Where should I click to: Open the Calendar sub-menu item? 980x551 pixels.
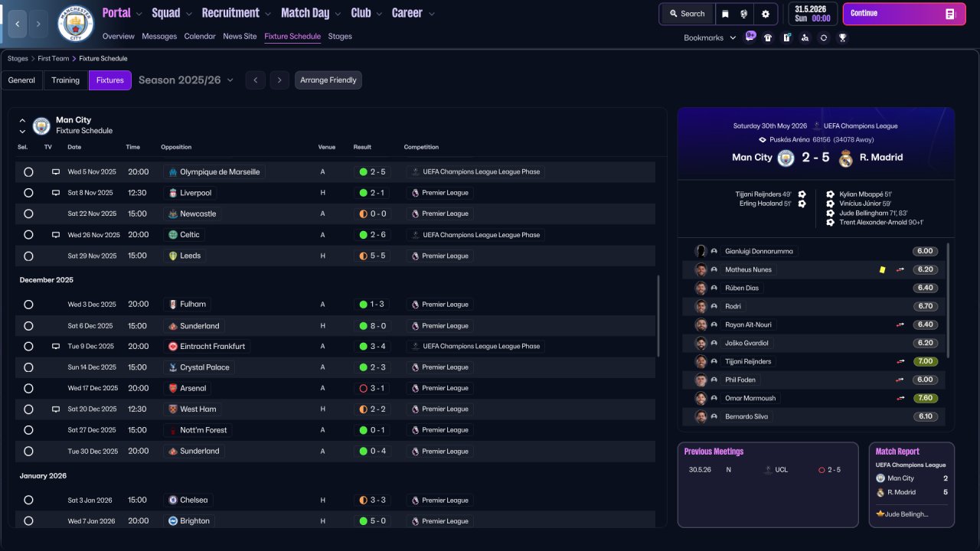coord(200,36)
